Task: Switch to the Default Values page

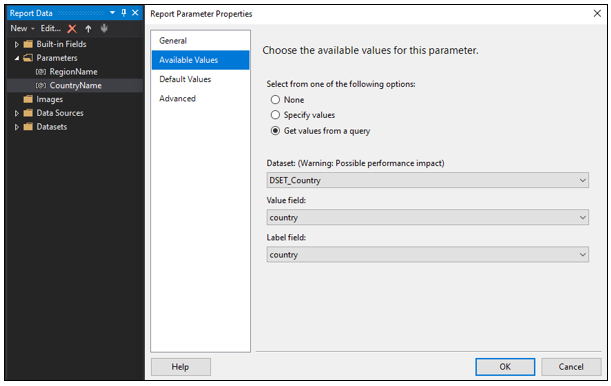Action: tap(200, 79)
